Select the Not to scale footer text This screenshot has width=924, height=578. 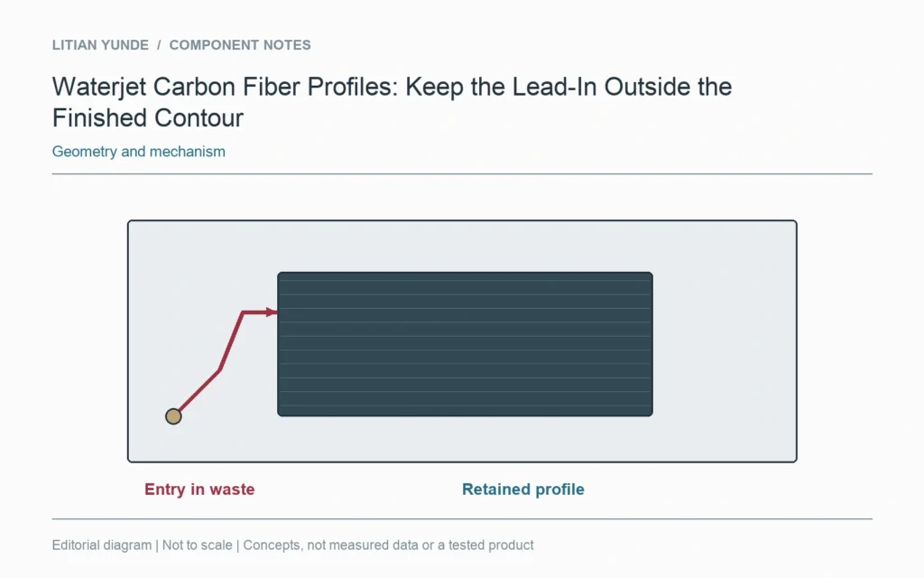[197, 545]
